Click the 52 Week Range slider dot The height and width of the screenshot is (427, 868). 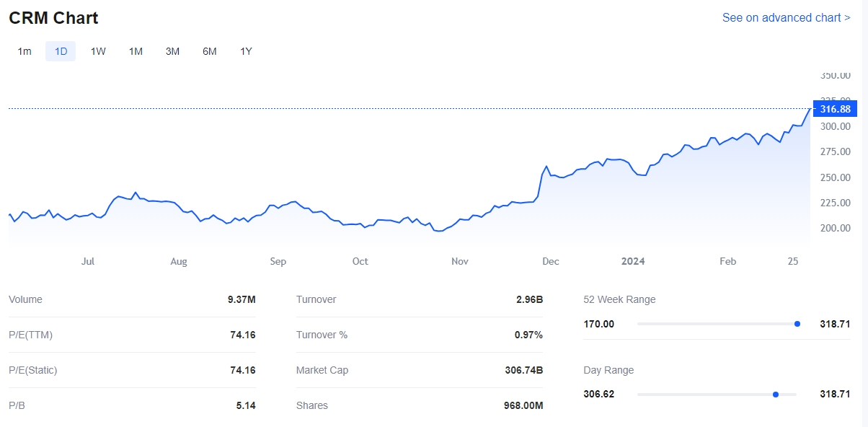point(797,324)
